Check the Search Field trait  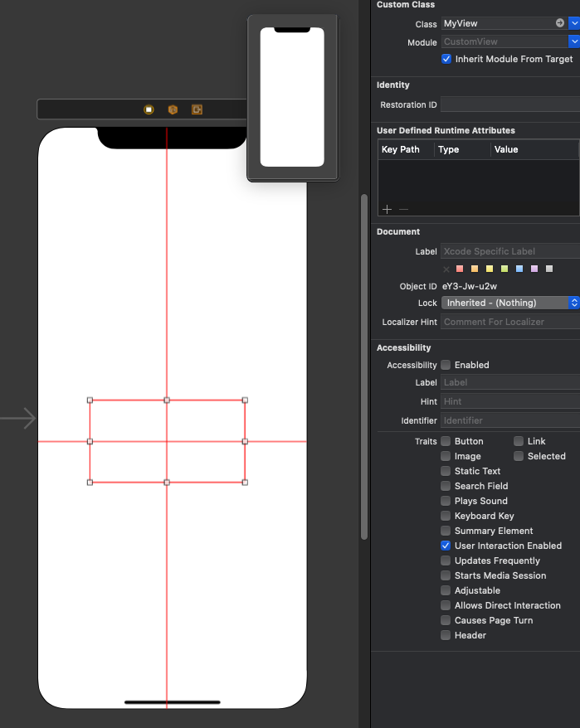(x=446, y=486)
